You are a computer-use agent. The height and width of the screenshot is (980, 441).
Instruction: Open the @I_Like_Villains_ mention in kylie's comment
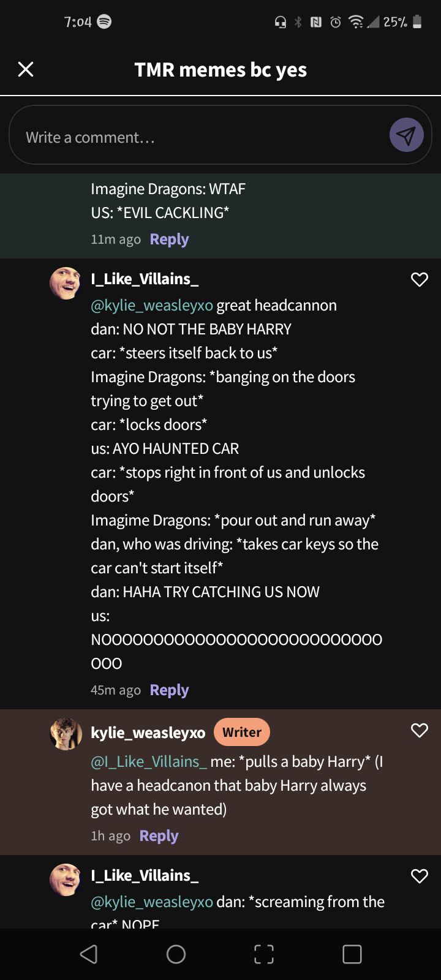(x=149, y=761)
